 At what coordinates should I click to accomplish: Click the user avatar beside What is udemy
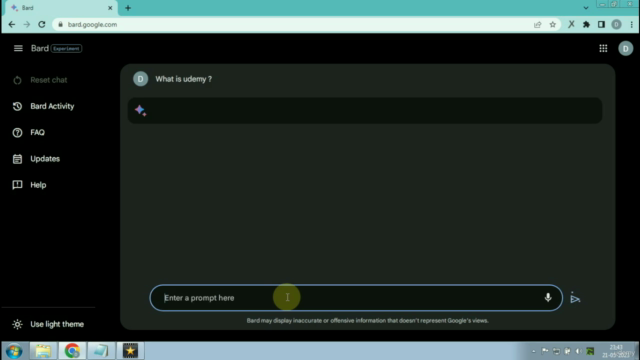click(140, 79)
